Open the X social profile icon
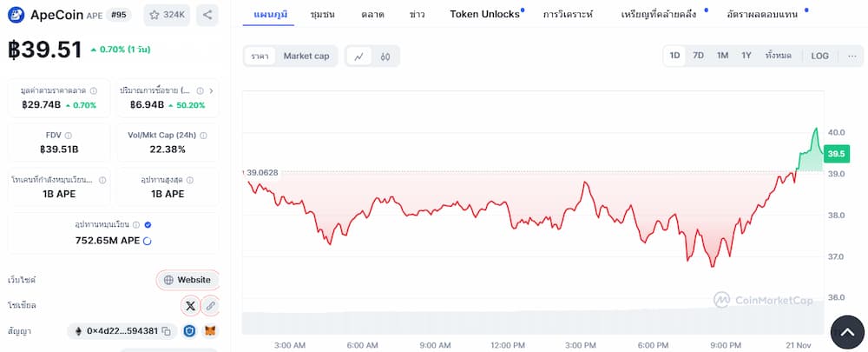Image resolution: width=868 pixels, height=352 pixels. [190, 305]
